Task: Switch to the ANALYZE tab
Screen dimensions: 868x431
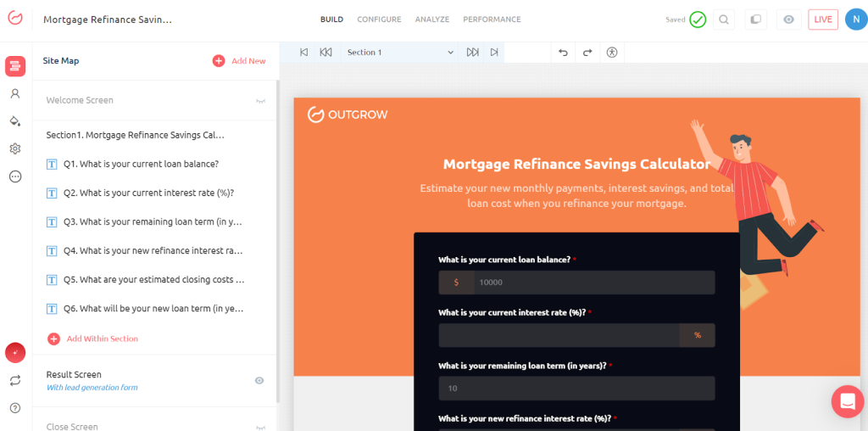Action: click(432, 20)
